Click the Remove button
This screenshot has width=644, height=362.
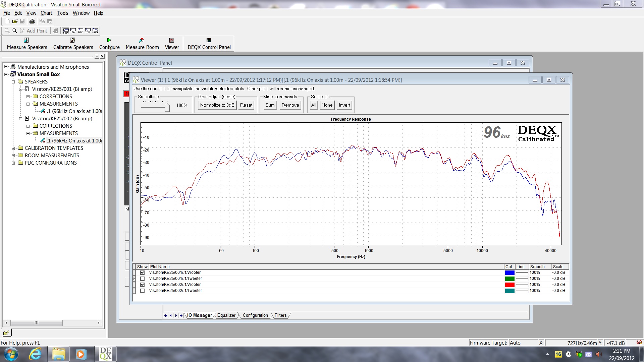point(290,105)
